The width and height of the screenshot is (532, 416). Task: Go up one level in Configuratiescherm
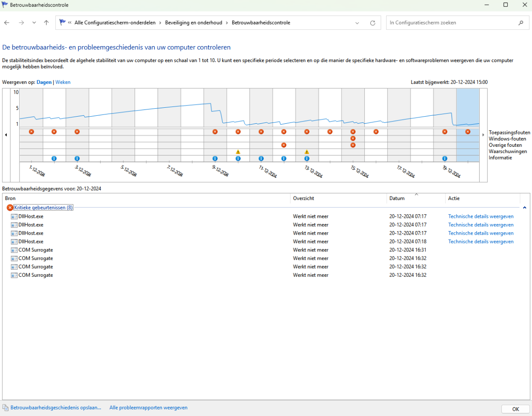point(46,23)
